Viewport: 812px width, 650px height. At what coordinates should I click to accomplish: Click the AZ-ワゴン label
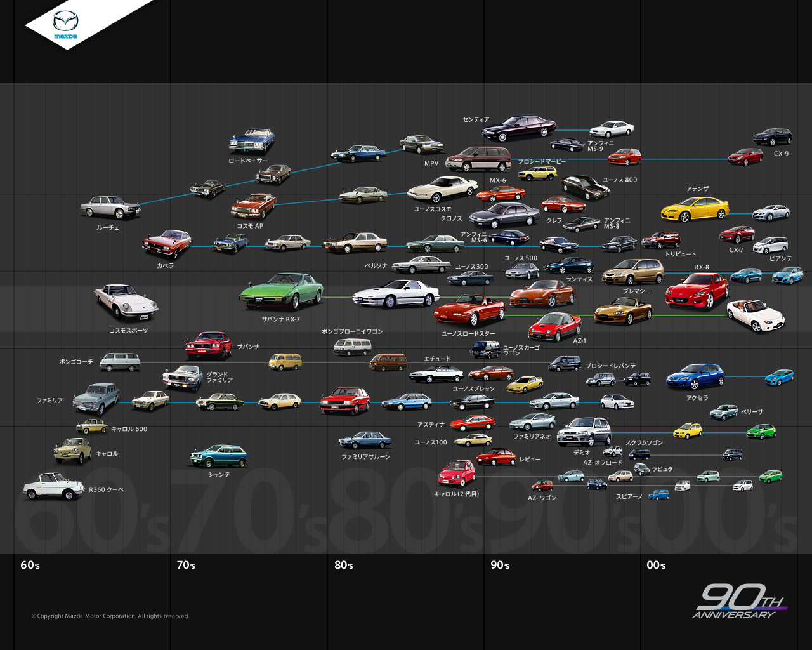pyautogui.click(x=542, y=498)
